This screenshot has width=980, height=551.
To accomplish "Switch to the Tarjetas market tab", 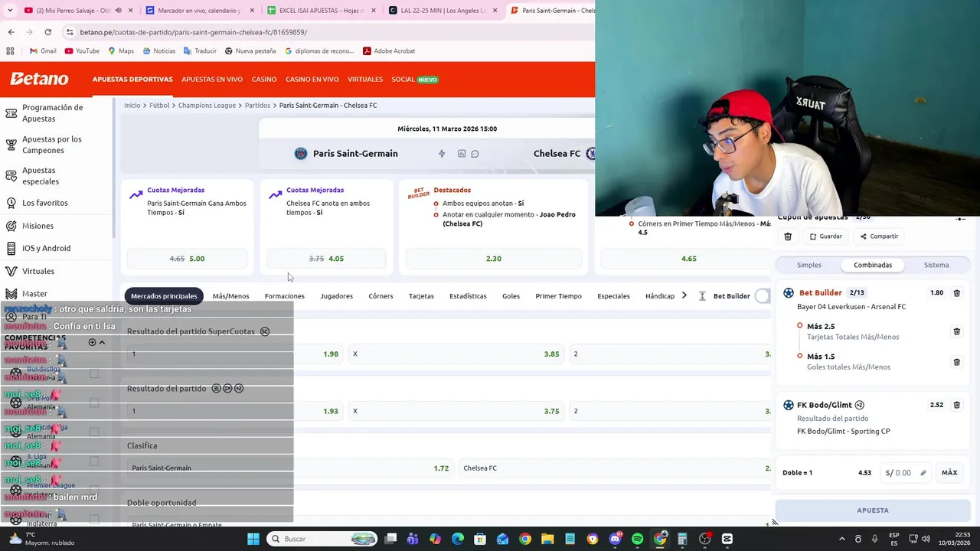I will 421,296.
